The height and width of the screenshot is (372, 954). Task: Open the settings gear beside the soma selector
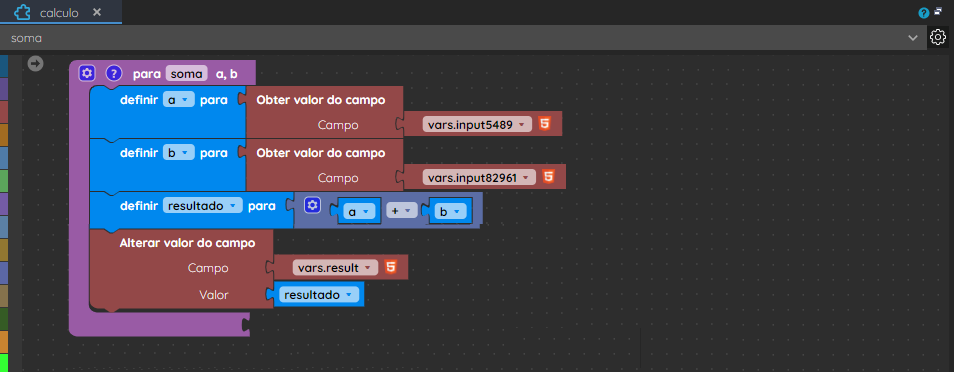click(938, 37)
